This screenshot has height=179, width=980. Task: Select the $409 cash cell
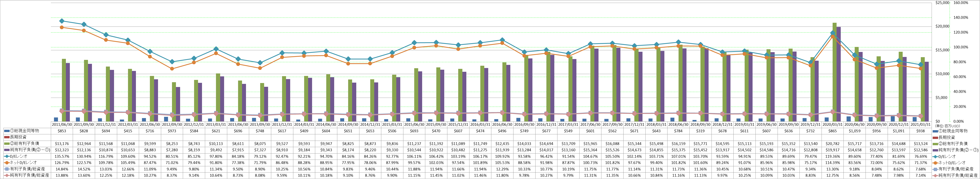tap(304, 131)
